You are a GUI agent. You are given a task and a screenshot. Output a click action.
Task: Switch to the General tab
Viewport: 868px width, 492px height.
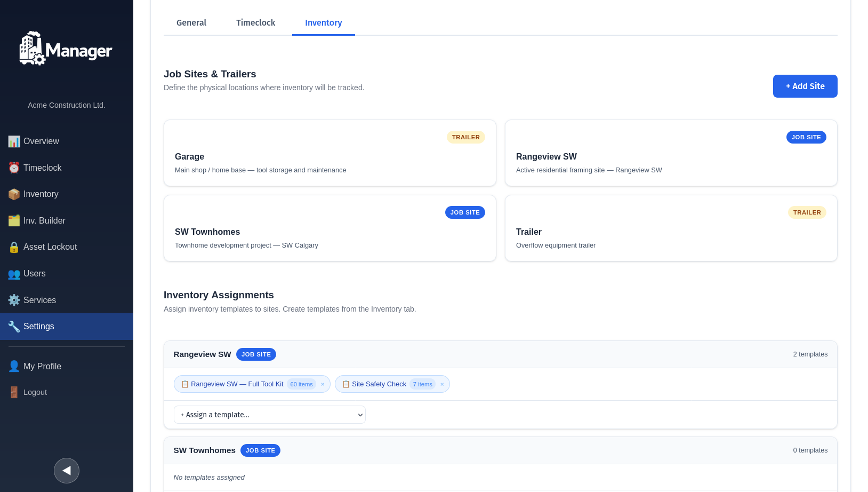click(191, 22)
